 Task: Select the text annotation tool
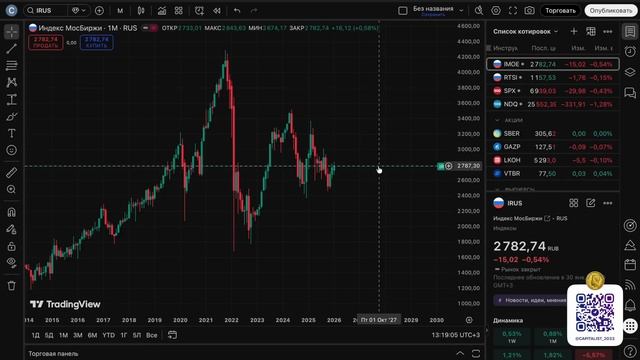point(11,133)
